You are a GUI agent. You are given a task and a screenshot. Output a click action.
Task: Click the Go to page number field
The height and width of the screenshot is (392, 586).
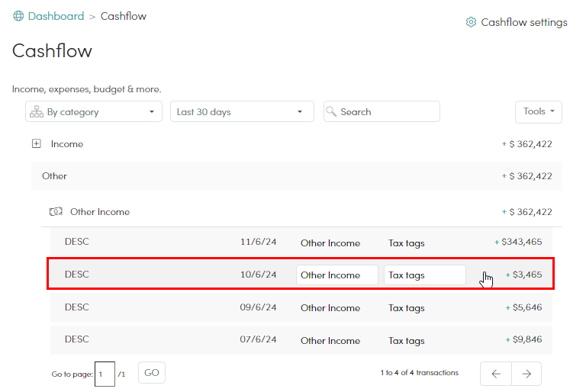[x=105, y=374]
